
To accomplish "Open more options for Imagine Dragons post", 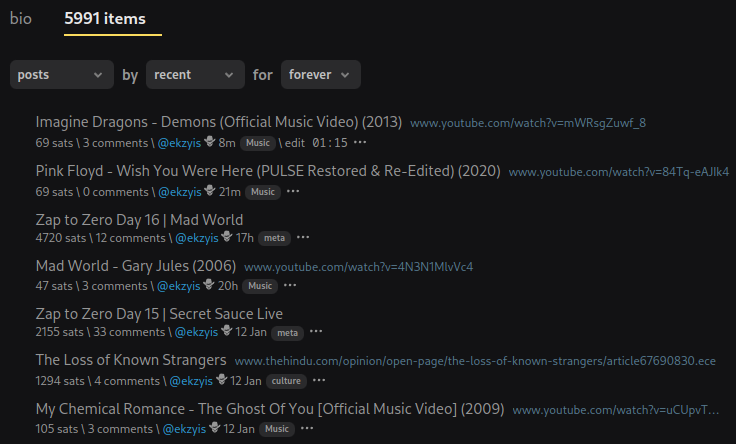I will coord(360,143).
